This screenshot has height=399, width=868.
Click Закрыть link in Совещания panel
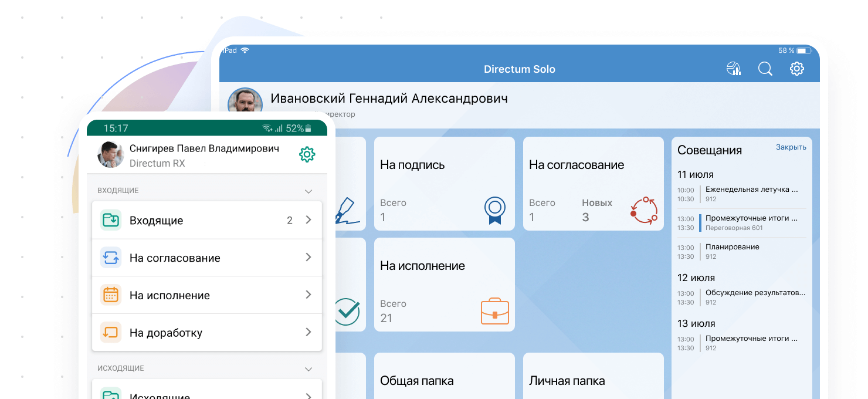[x=791, y=147]
